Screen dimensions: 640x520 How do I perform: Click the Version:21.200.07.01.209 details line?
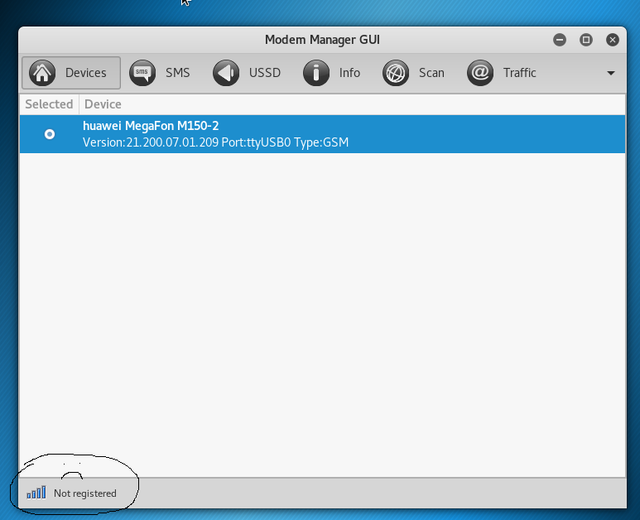coord(216,142)
